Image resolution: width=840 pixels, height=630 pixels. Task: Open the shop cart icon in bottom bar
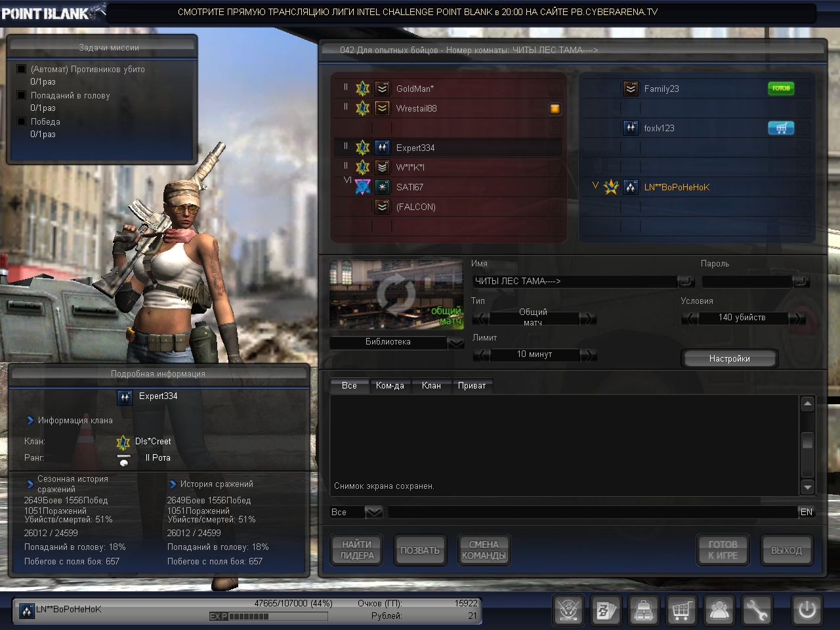tap(681, 611)
